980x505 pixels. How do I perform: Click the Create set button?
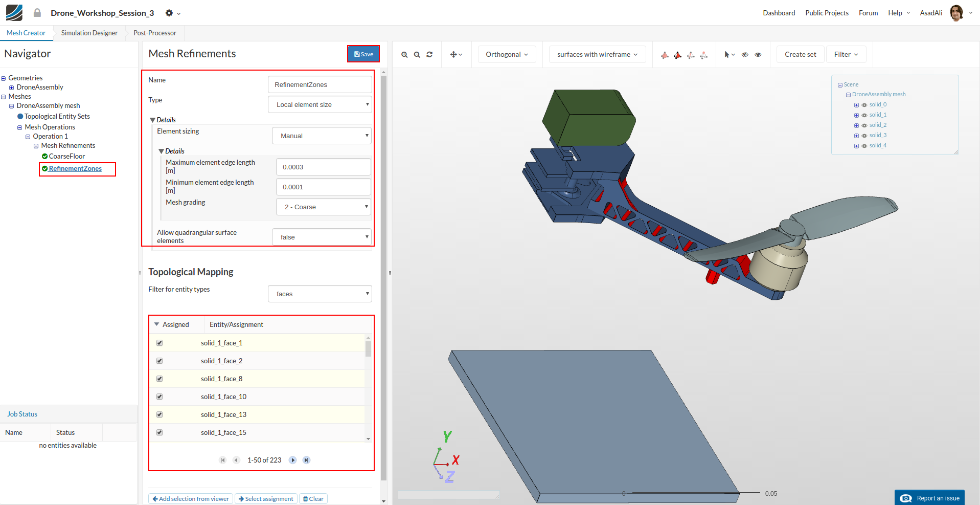(x=800, y=55)
